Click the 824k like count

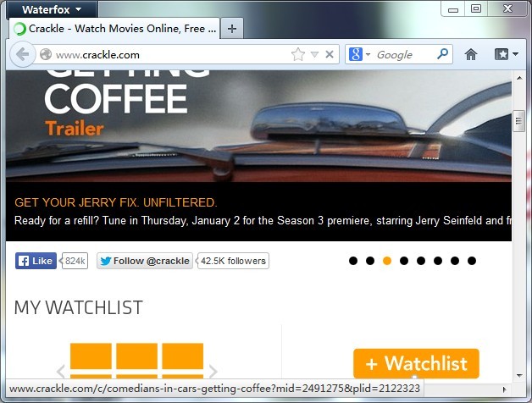coord(75,261)
